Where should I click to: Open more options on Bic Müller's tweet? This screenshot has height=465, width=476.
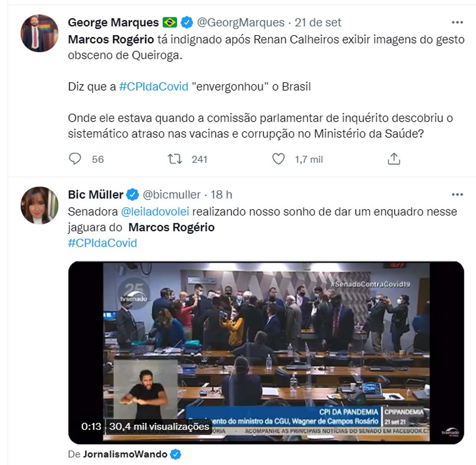pyautogui.click(x=457, y=195)
